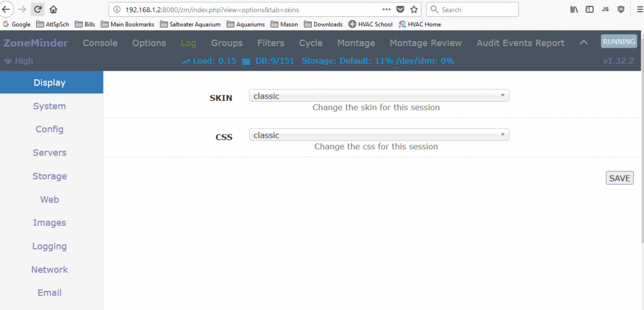Save page to Pocket icon
Image resolution: width=644 pixels, height=310 pixels.
[x=400, y=10]
